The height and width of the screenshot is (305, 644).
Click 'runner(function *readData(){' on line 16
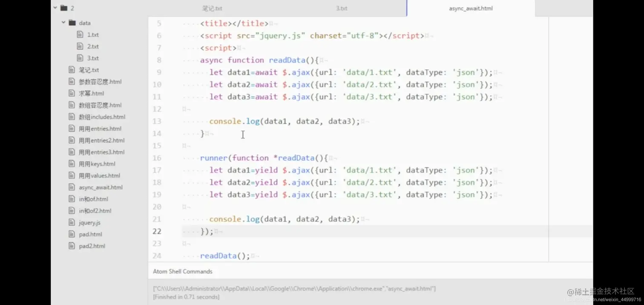pos(264,158)
